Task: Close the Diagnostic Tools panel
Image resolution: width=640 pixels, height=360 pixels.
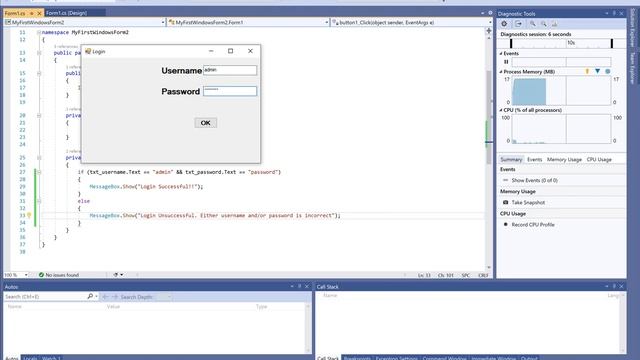Action: (621, 13)
